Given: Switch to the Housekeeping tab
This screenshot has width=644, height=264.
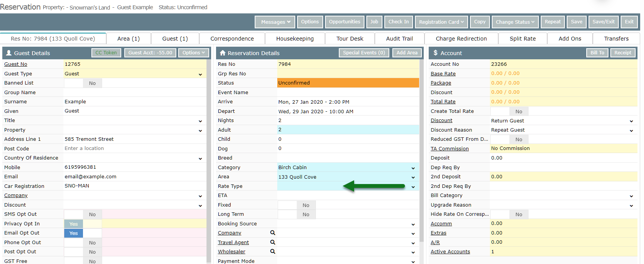Looking at the screenshot, I should click(295, 39).
